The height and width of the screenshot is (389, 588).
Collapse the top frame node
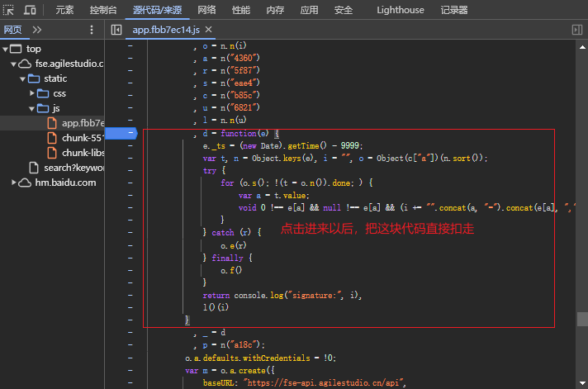point(5,49)
